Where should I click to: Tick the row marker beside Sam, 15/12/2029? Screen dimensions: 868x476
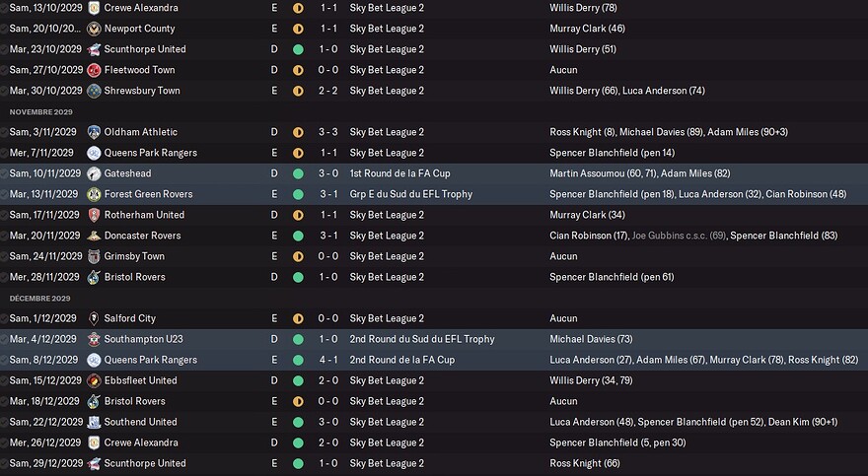pyautogui.click(x=4, y=380)
